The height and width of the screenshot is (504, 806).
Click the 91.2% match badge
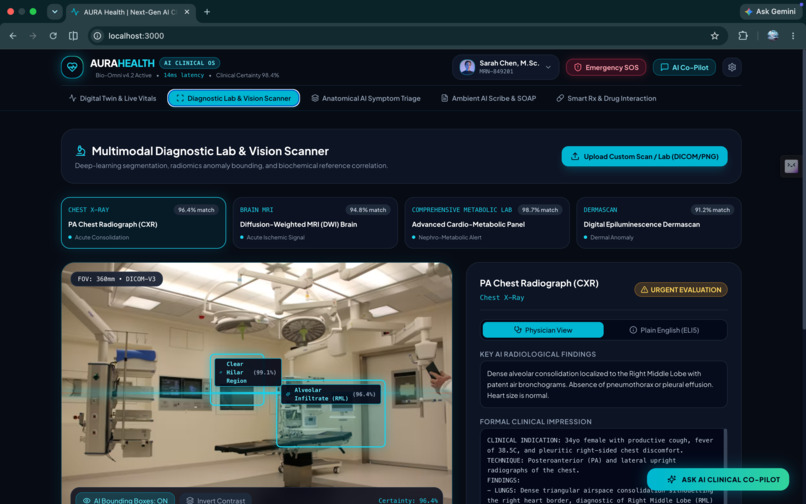(x=712, y=210)
